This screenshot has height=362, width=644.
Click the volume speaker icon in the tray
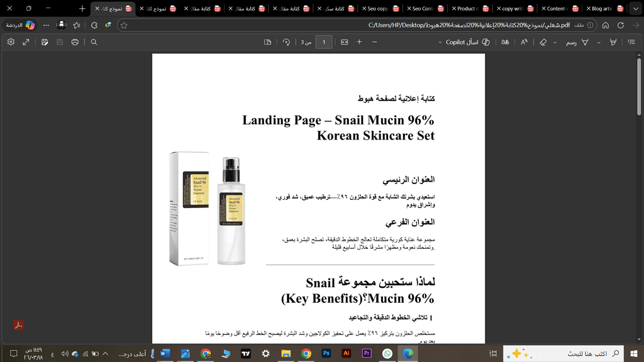pos(65,353)
